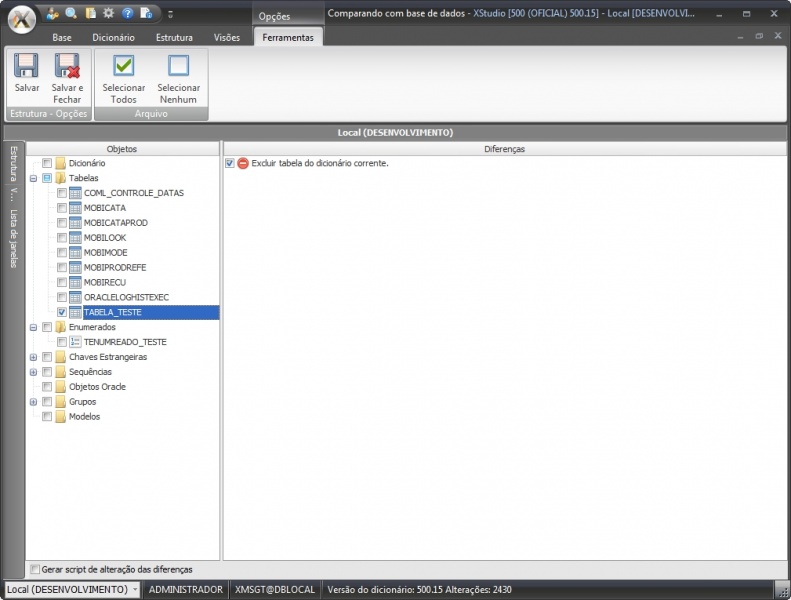Click the Tabelas folder icon
Screen dimensions: 791x600
tap(61, 178)
